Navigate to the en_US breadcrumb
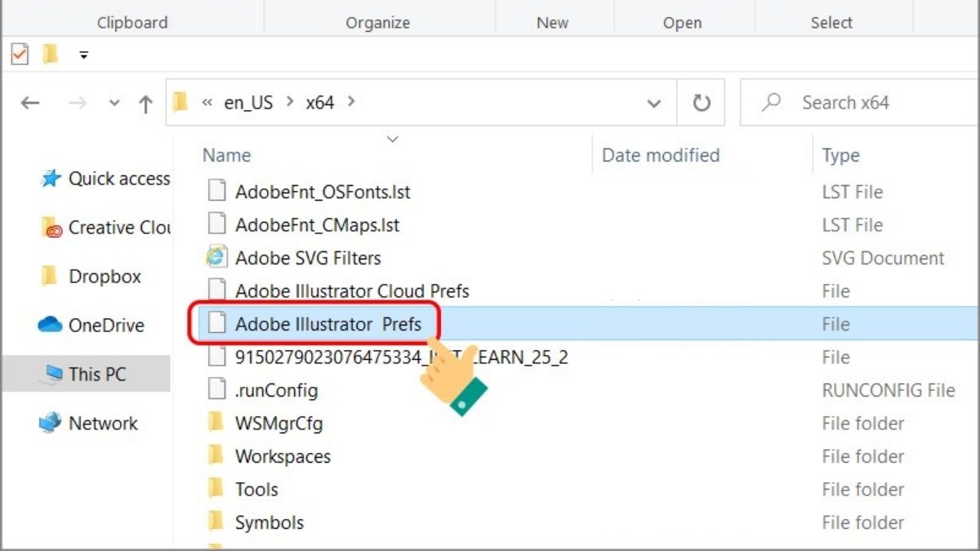 pyautogui.click(x=248, y=103)
